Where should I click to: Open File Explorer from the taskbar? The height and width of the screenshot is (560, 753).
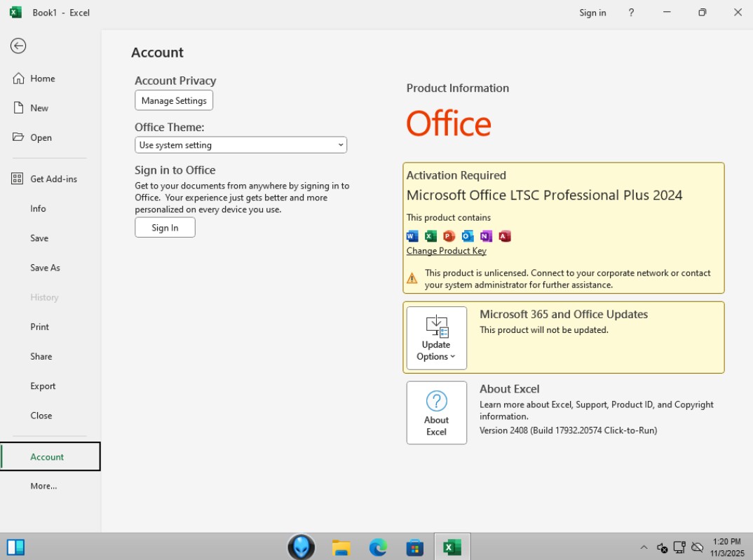[341, 547]
